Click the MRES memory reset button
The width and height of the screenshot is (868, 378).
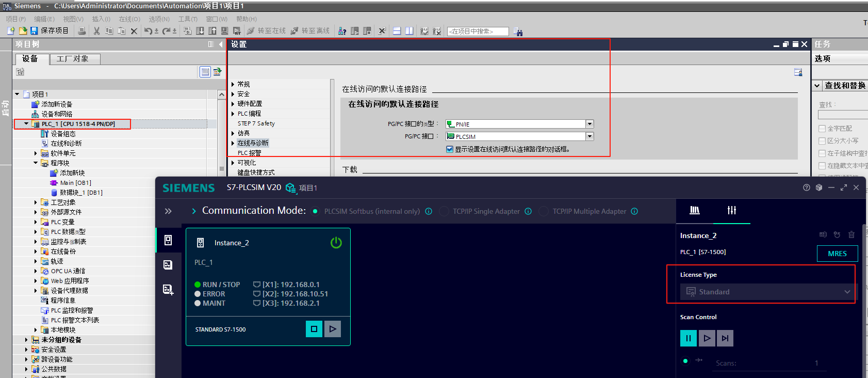838,254
